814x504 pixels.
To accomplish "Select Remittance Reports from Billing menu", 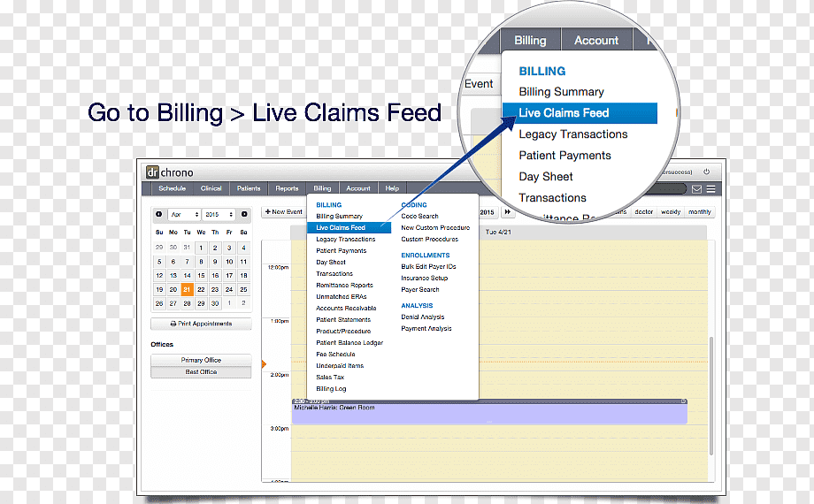I will 344,285.
